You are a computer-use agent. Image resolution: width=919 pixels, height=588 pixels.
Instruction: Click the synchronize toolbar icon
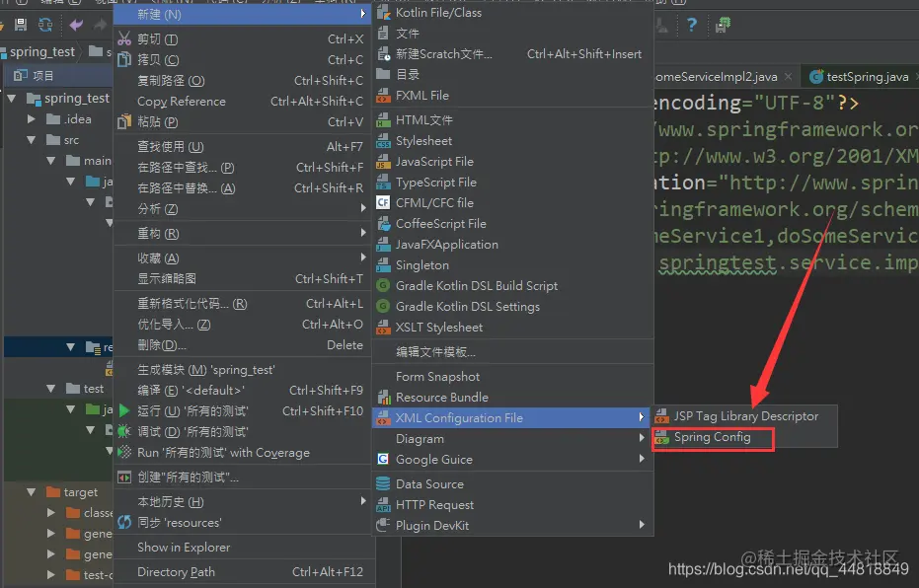click(x=45, y=24)
